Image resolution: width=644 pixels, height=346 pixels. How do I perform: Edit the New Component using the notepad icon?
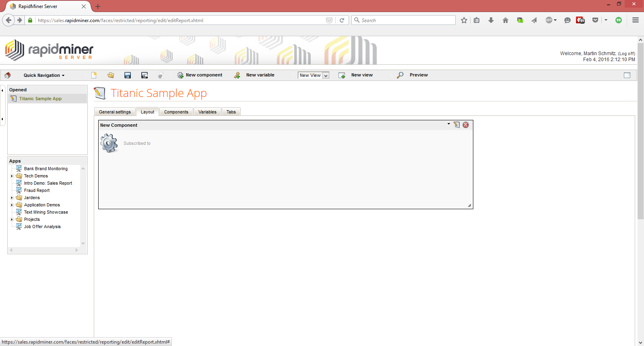pos(456,125)
